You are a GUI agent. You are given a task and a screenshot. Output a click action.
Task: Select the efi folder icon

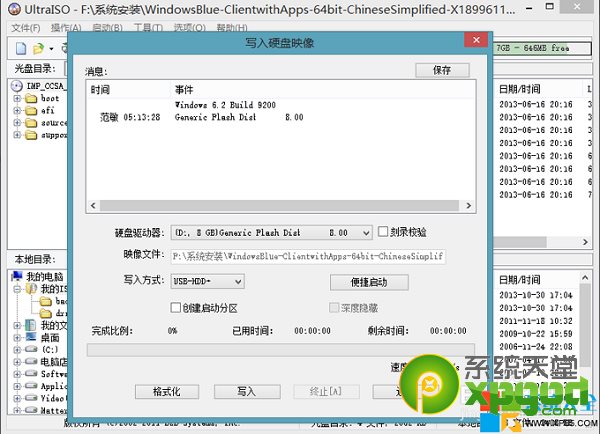coord(32,113)
